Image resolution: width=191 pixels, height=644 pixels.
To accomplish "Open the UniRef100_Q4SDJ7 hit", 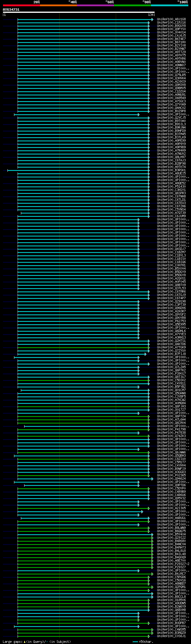I will coord(171,249).
